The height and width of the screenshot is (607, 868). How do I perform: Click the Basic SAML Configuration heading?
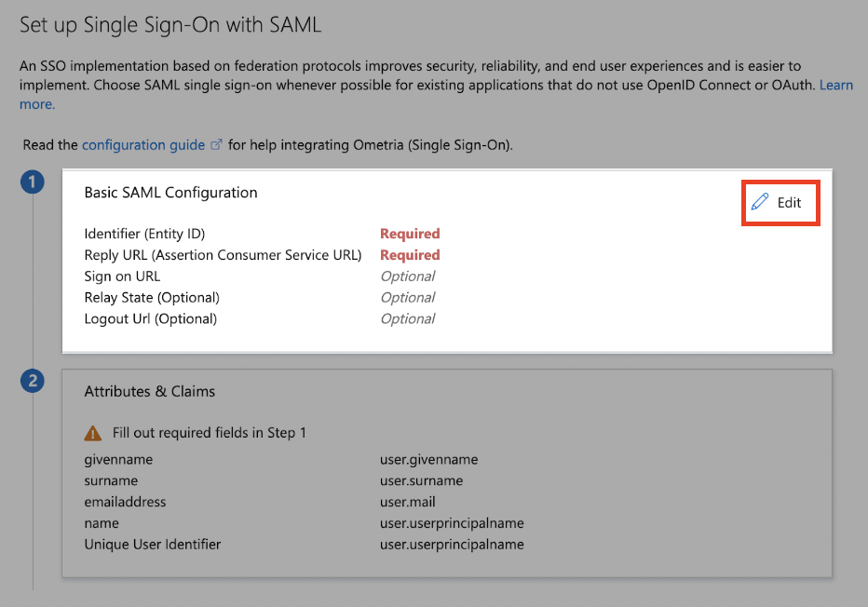click(170, 193)
